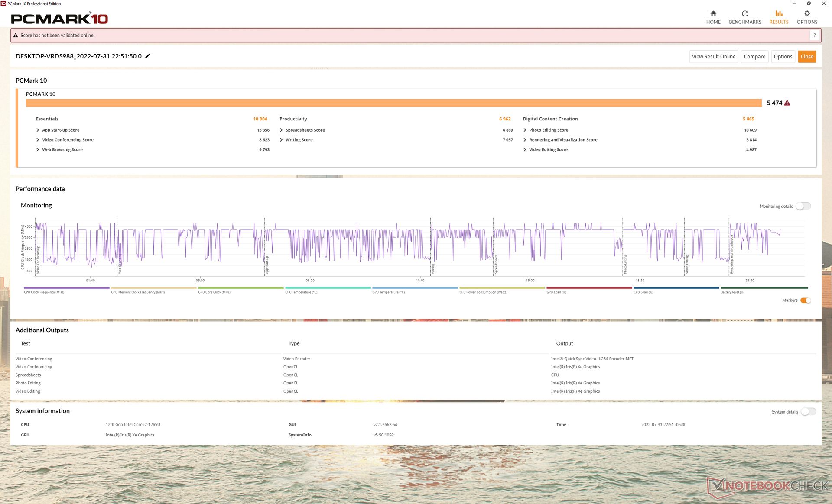Open the Benchmarks gauge icon
832x504 pixels.
point(745,13)
